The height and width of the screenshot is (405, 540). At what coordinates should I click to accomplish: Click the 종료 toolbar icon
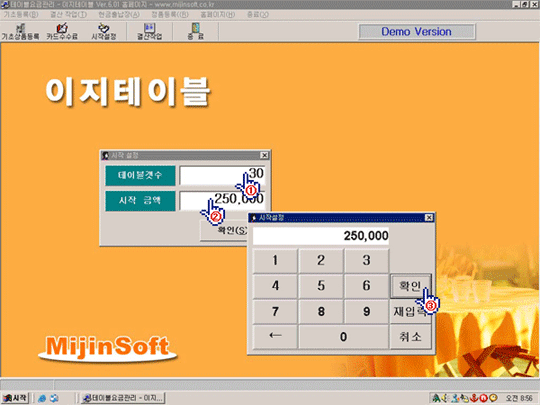(195, 31)
